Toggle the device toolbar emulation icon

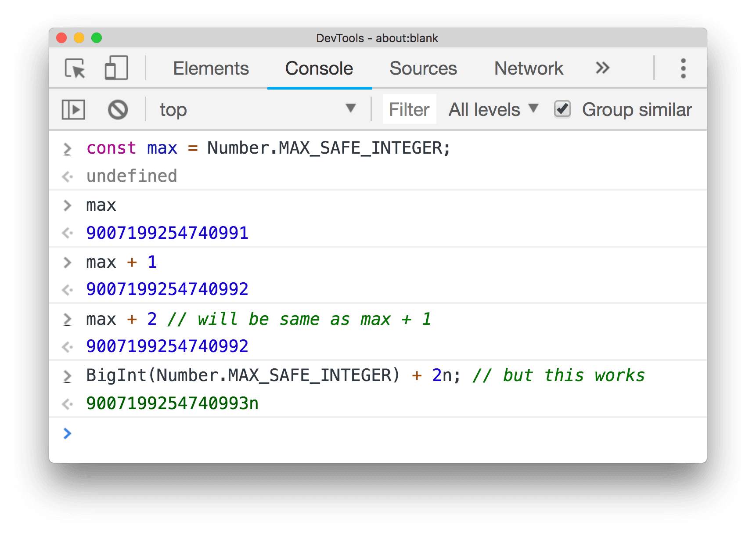pos(116,68)
